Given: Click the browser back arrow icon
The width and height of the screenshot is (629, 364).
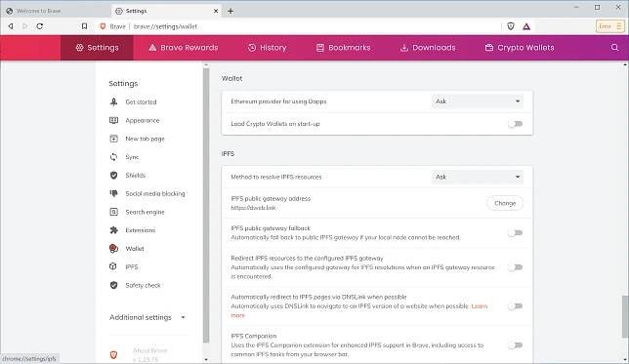Looking at the screenshot, I should (x=11, y=26).
